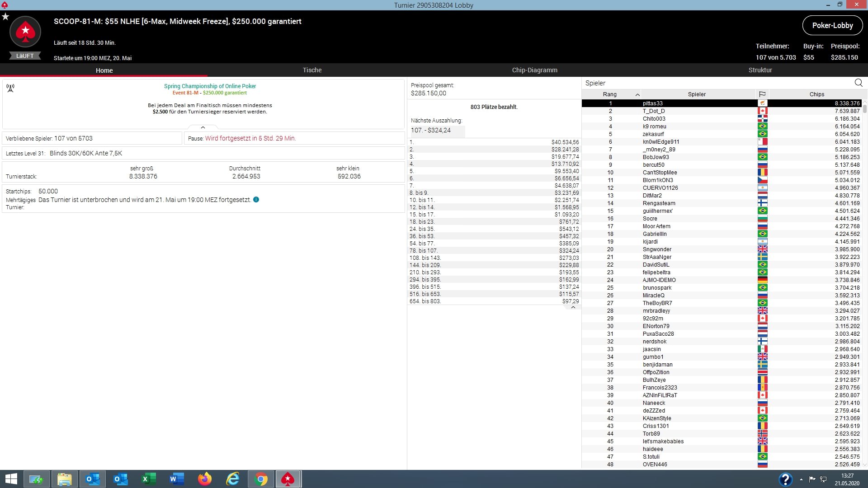
Task: Click the PokerStars spade logo
Action: 25,32
